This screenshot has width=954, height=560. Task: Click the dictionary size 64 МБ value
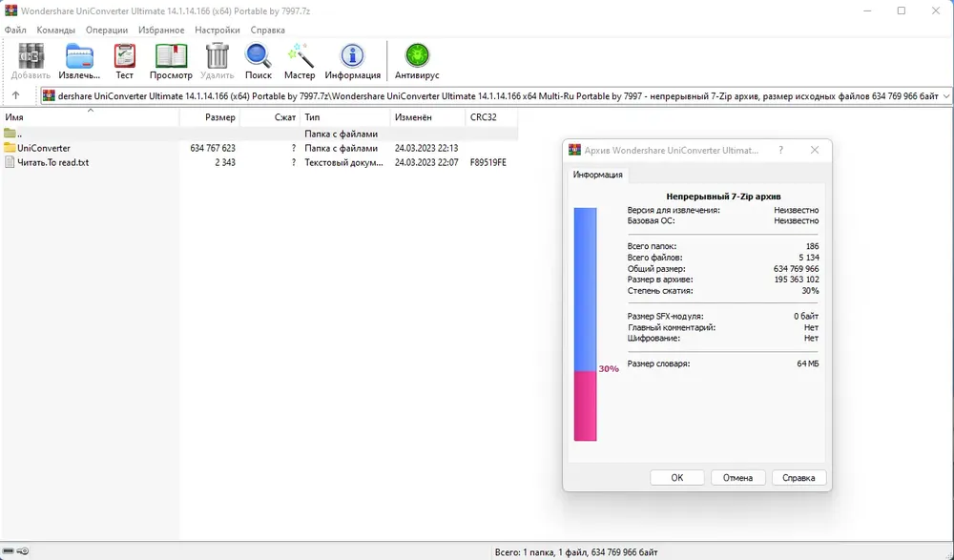click(807, 363)
